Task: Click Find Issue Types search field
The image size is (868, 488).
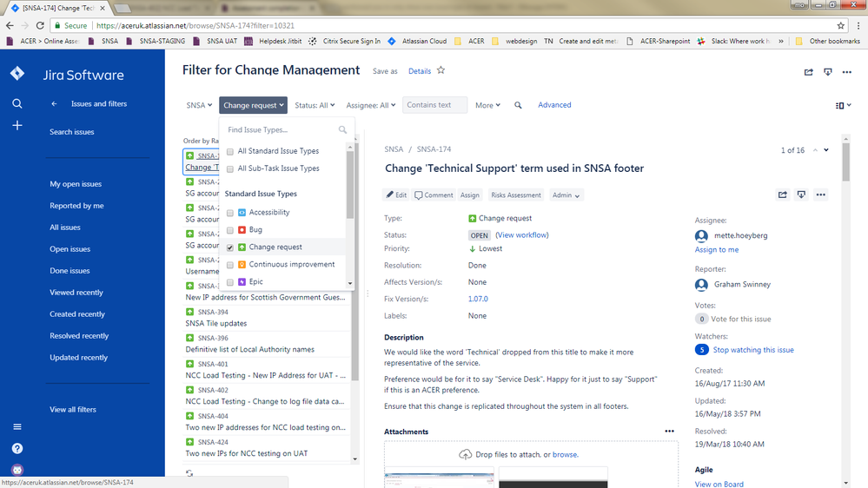Action: click(288, 129)
